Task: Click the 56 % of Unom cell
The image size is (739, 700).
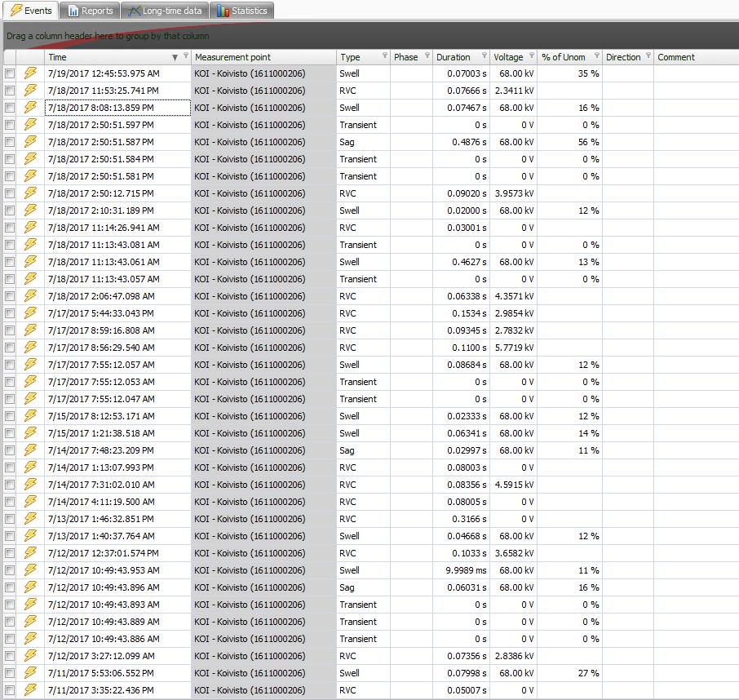Action: click(x=570, y=142)
